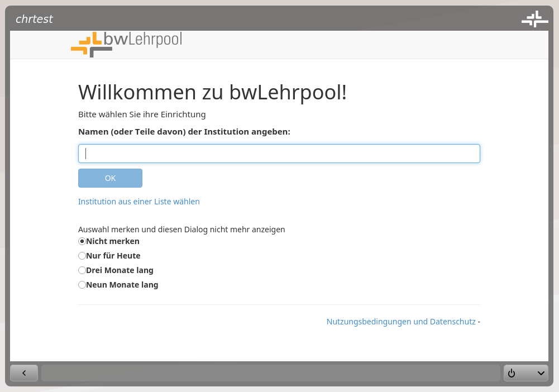This screenshot has height=392, width=559.
Task: Click the "Bitte wählen Sie ihre Einrichtung" subtitle
Action: coord(142,114)
